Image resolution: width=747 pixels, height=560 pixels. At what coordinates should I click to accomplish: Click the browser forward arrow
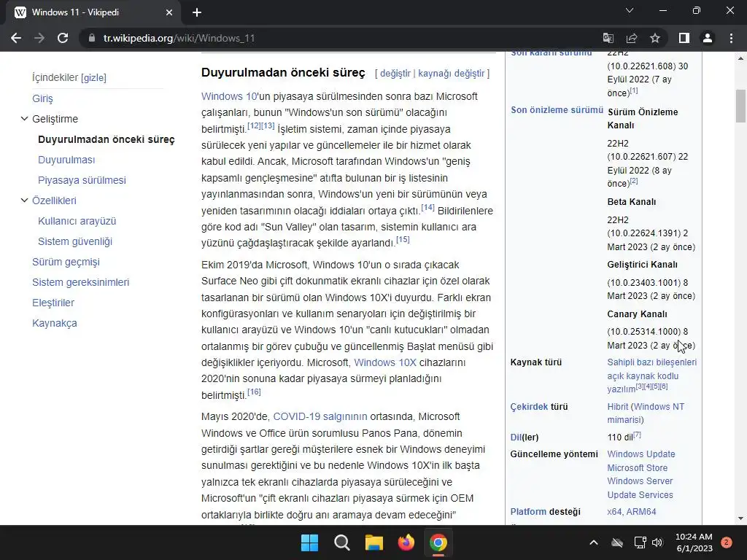(x=39, y=38)
